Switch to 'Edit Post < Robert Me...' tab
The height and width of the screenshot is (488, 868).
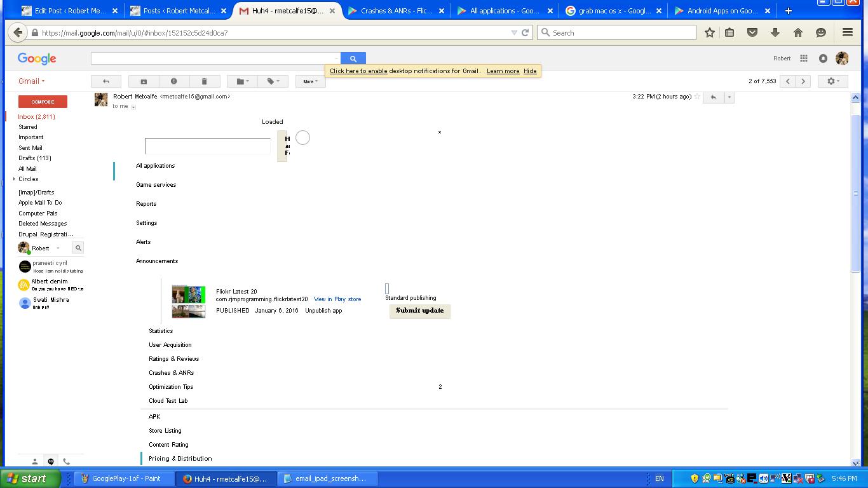tap(70, 11)
